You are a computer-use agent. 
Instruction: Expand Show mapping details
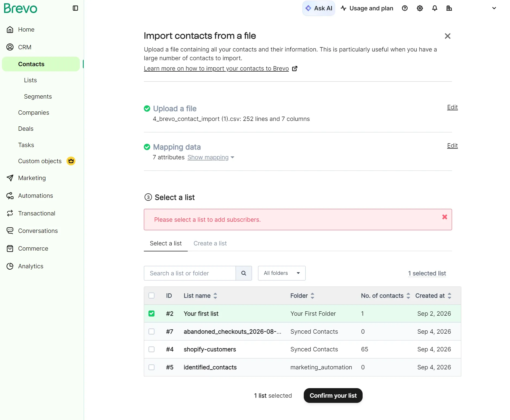click(x=211, y=157)
